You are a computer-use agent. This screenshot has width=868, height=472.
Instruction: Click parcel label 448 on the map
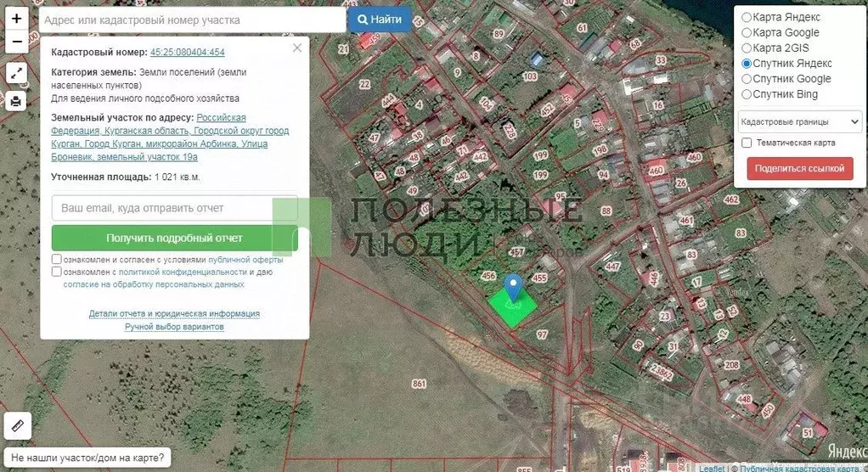point(744,399)
